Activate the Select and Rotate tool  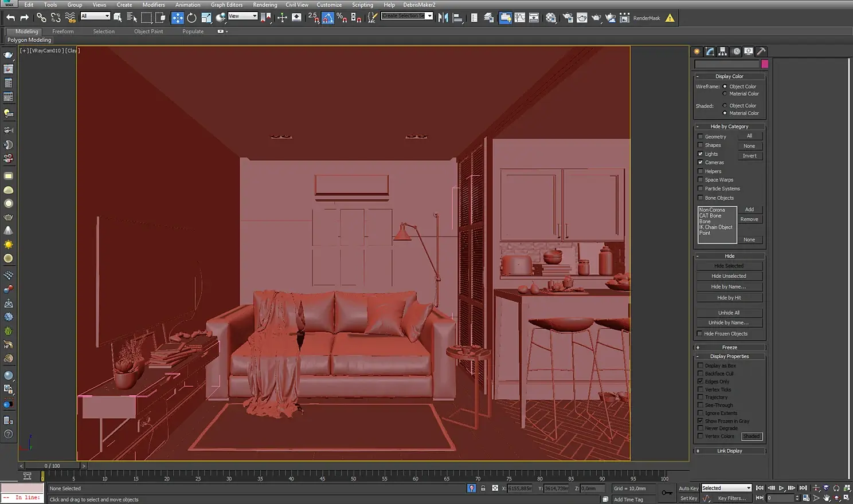191,18
